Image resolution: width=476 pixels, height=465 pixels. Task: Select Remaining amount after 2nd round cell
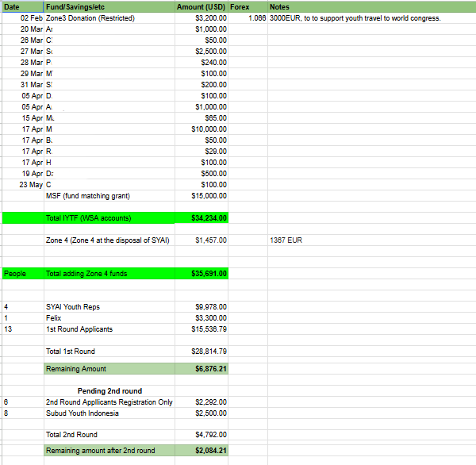click(109, 451)
